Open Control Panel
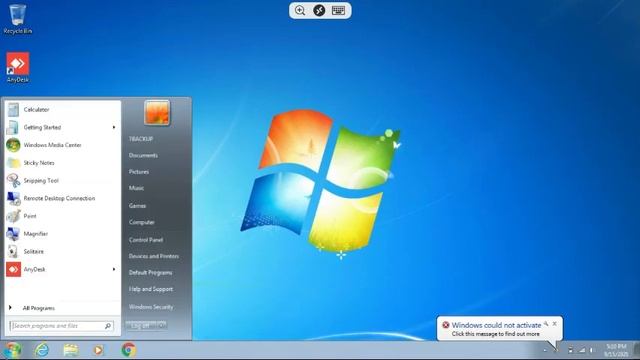This screenshot has height=360, width=640. 146,240
